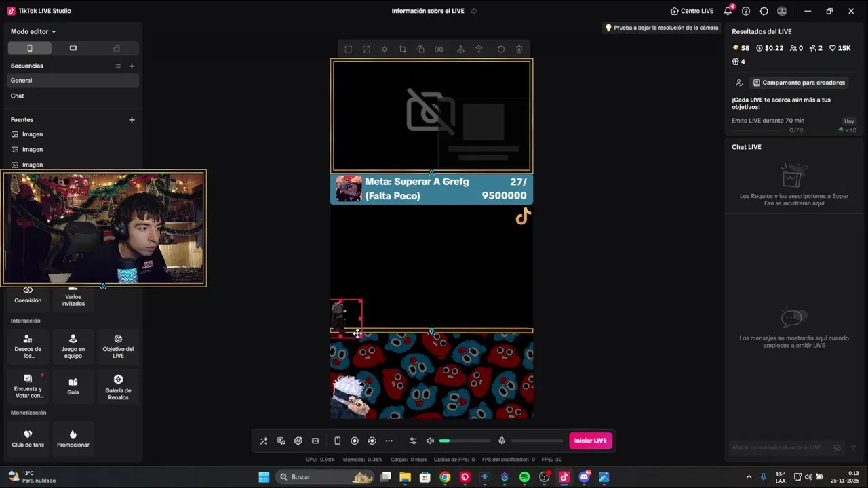The height and width of the screenshot is (488, 868).
Task: Click the framed-square icon in bottom toolbar
Action: tap(315, 441)
